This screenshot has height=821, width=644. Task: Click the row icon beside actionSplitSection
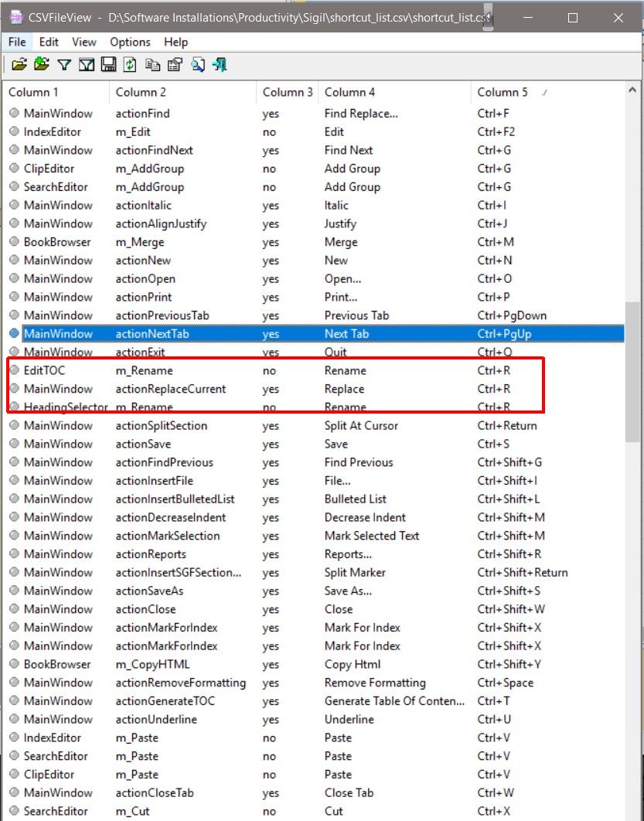pos(14,424)
